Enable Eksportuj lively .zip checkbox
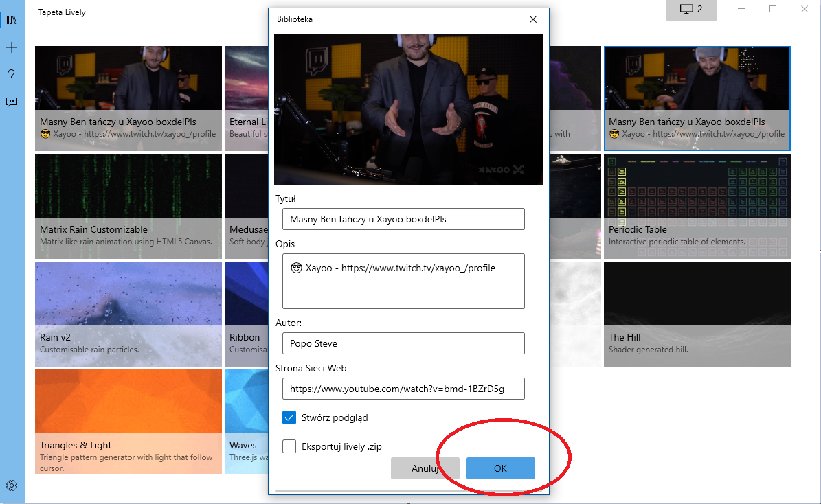Image resolution: width=821 pixels, height=504 pixels. coord(289,446)
